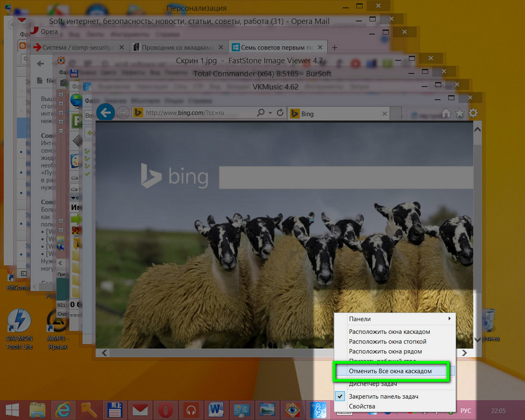
Task: Open Opera Mail envelope icon on taskbar
Action: (140, 410)
